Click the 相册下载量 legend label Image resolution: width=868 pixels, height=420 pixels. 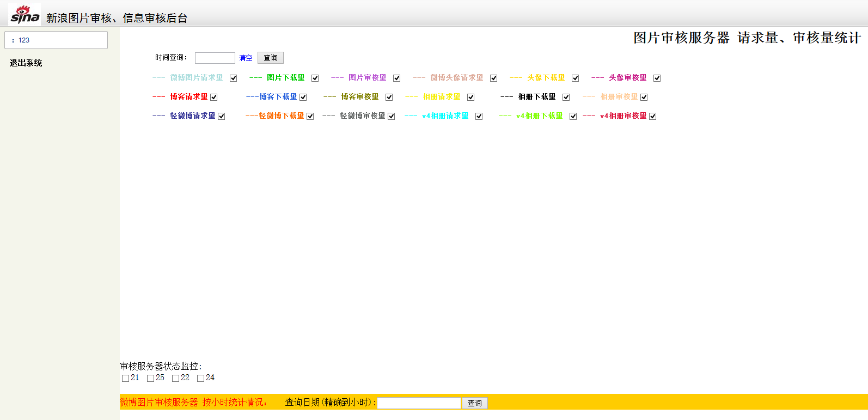(537, 97)
